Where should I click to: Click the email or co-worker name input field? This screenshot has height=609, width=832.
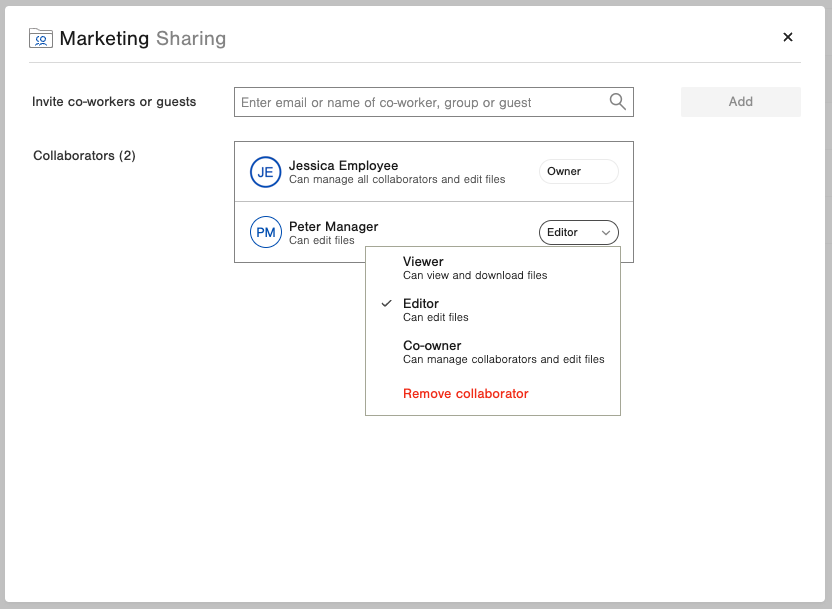pyautogui.click(x=420, y=101)
